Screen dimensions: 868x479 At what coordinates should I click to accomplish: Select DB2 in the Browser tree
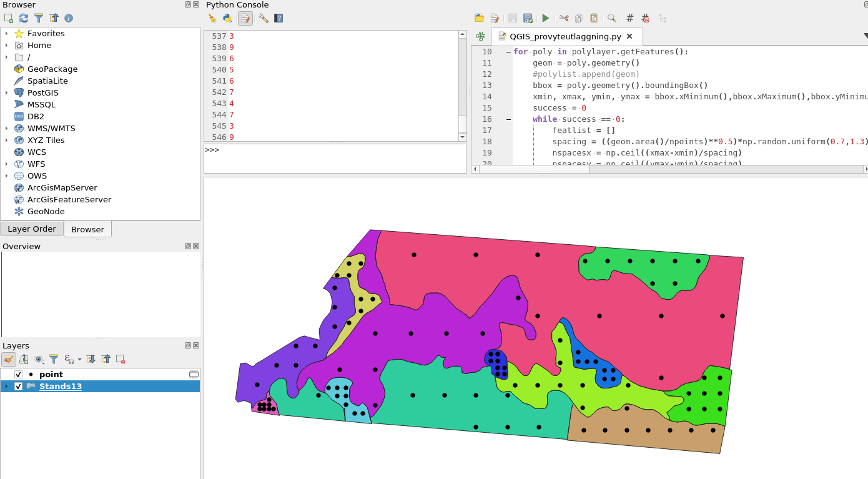click(36, 117)
